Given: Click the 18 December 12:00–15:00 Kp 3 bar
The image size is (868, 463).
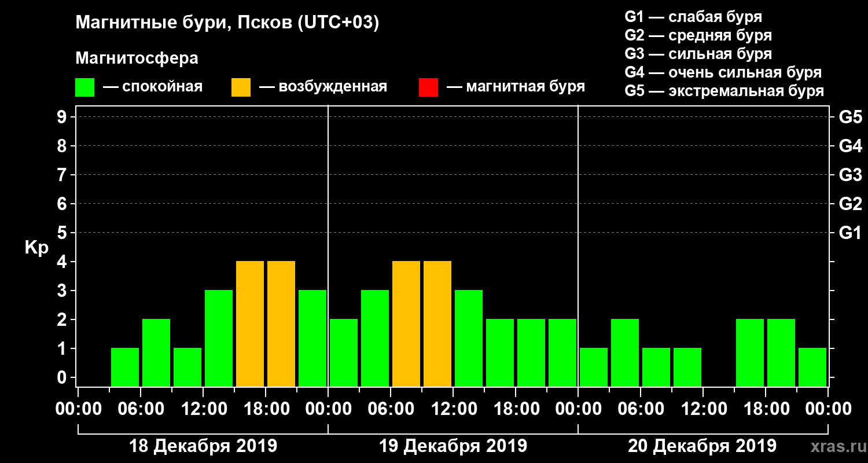Looking at the screenshot, I should pos(219,338).
